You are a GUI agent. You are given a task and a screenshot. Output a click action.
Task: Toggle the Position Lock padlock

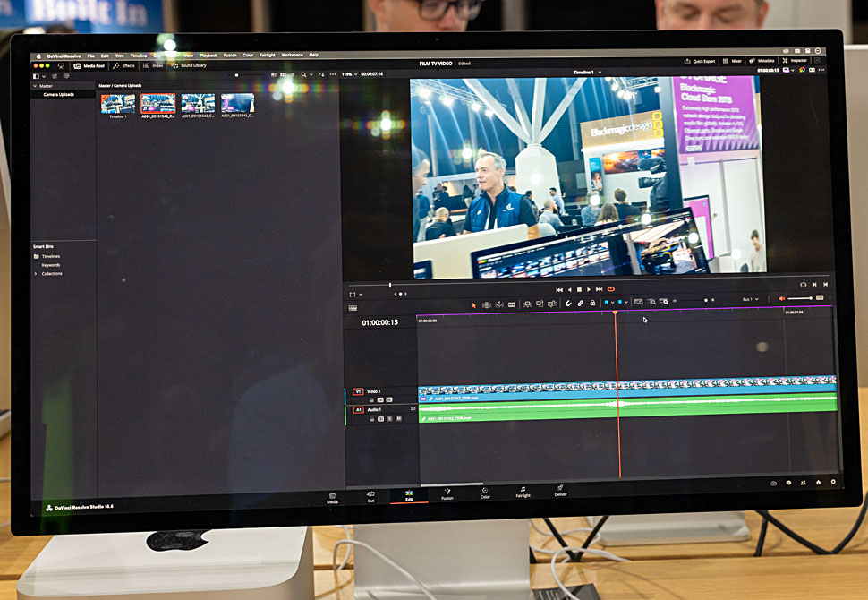(x=592, y=303)
